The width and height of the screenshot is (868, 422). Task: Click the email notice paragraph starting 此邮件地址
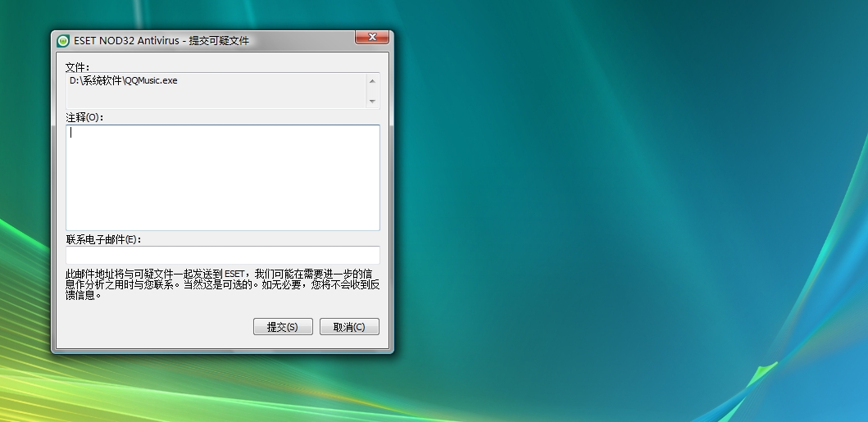[223, 284]
